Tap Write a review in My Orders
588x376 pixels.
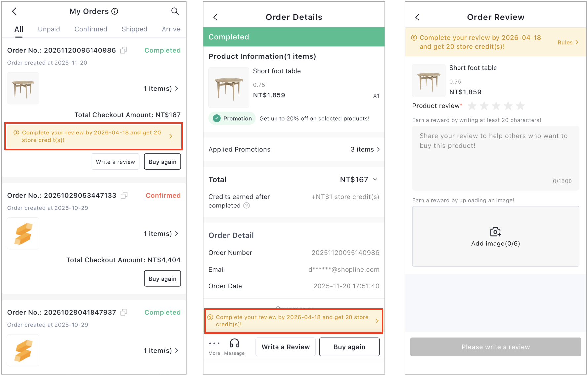tap(116, 162)
